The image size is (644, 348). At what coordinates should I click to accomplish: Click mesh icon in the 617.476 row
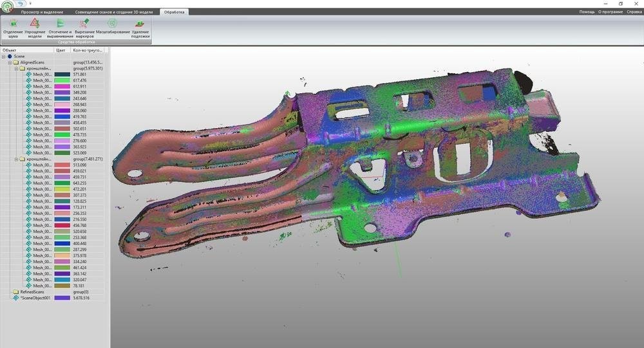[29, 81]
